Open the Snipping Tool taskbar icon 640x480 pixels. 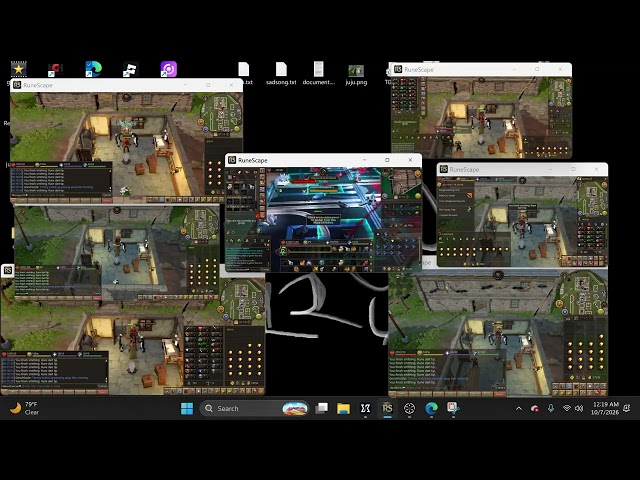click(x=453, y=408)
